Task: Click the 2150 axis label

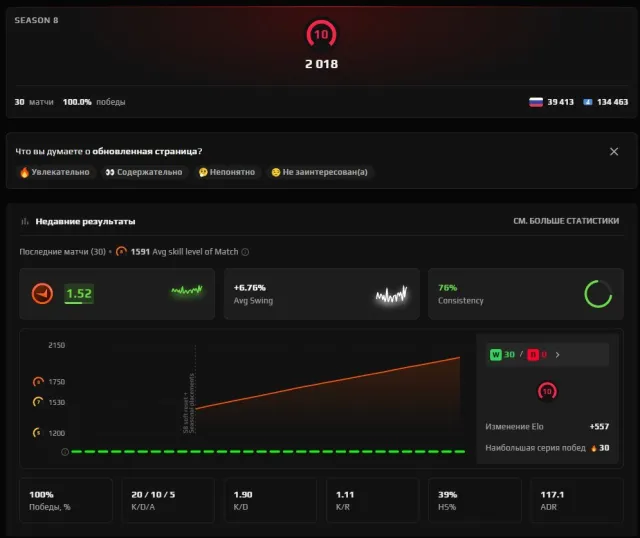Action: point(56,345)
